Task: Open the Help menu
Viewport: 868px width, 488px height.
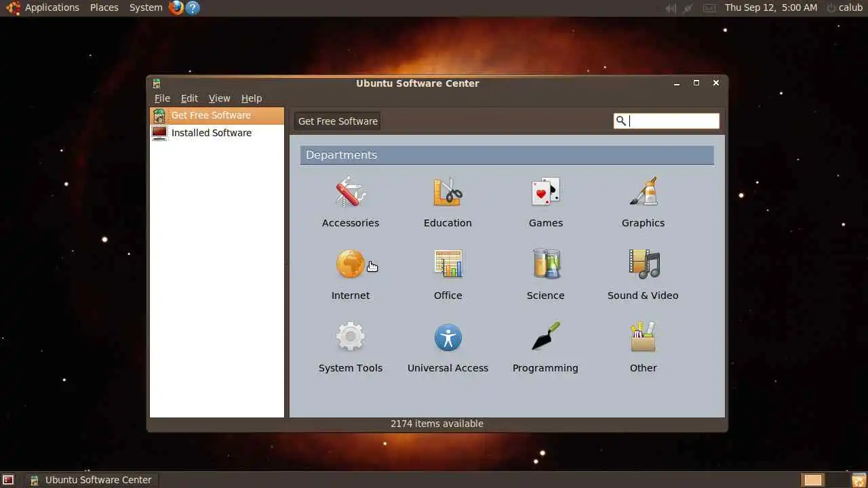Action: pyautogui.click(x=251, y=98)
